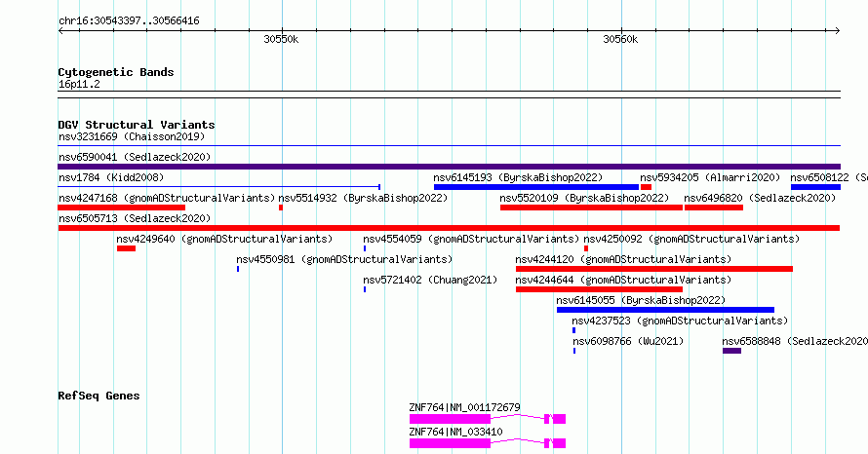The height and width of the screenshot is (454, 868).
Task: Click the nsv6496820 red variant bar
Action: (714, 208)
